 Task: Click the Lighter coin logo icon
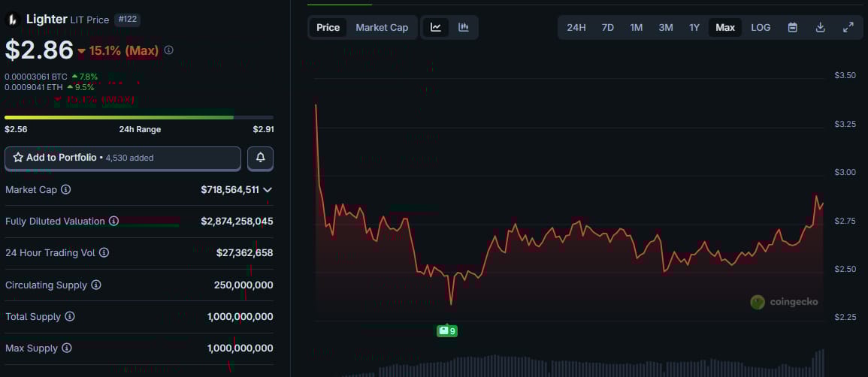pos(13,20)
